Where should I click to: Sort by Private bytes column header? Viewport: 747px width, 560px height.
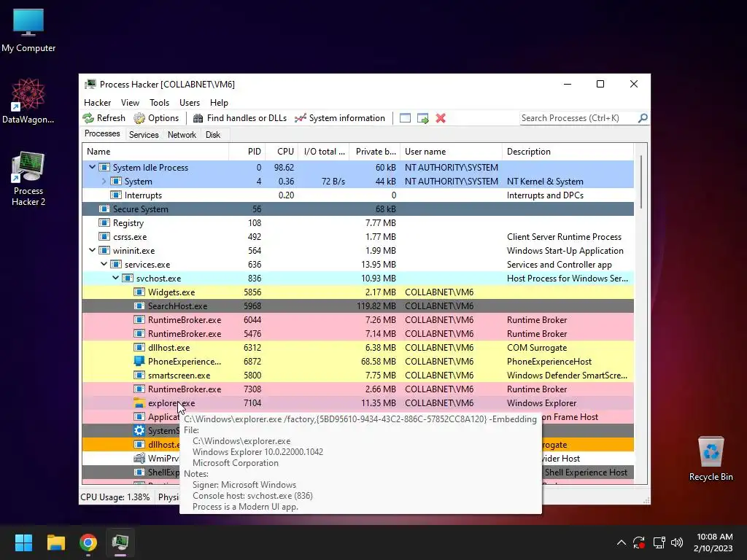(x=375, y=152)
